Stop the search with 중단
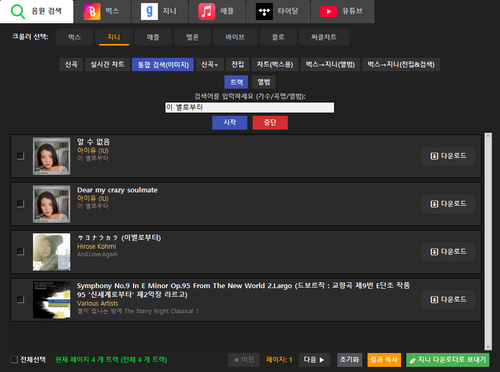The image size is (500, 372). click(x=270, y=123)
